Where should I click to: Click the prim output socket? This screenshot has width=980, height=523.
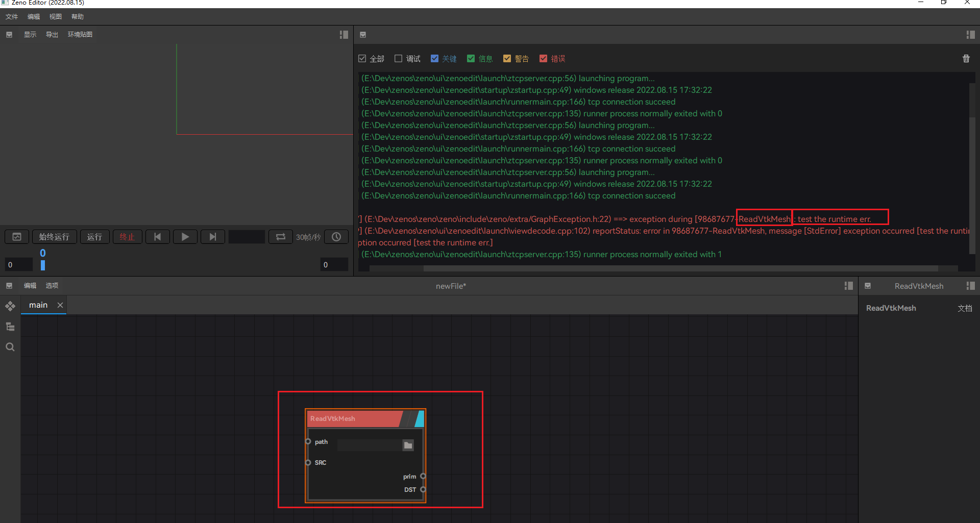423,476
